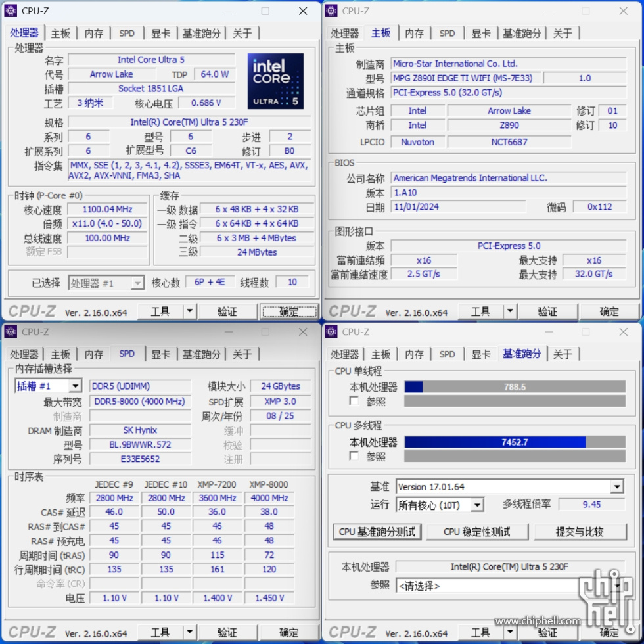Select the socket value "Socket 1851 LGA"
The width and height of the screenshot is (644, 644).
tap(151, 88)
